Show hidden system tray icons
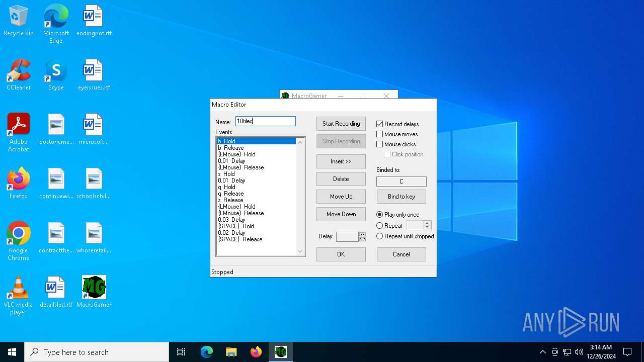644x362 pixels. pyautogui.click(x=542, y=352)
